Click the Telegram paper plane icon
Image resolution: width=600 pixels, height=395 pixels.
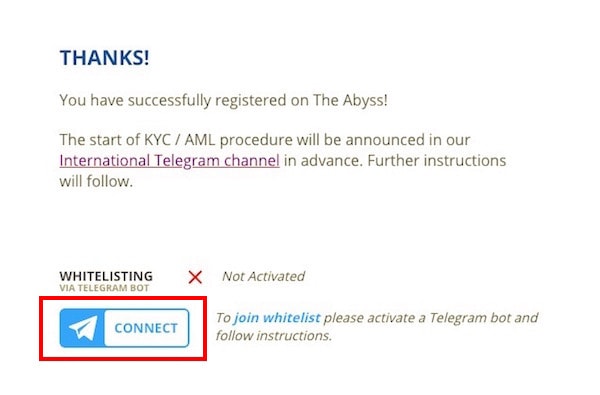pyautogui.click(x=83, y=328)
